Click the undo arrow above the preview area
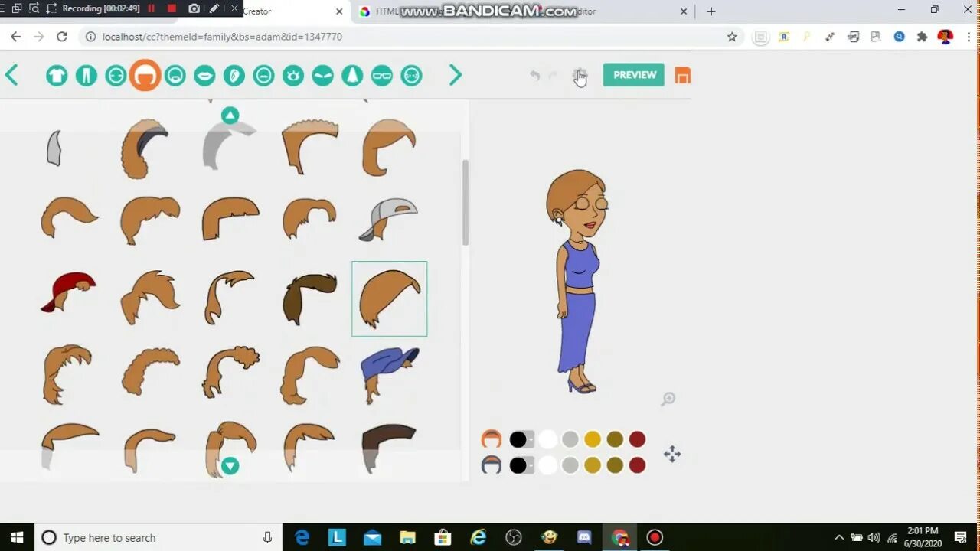 click(534, 75)
